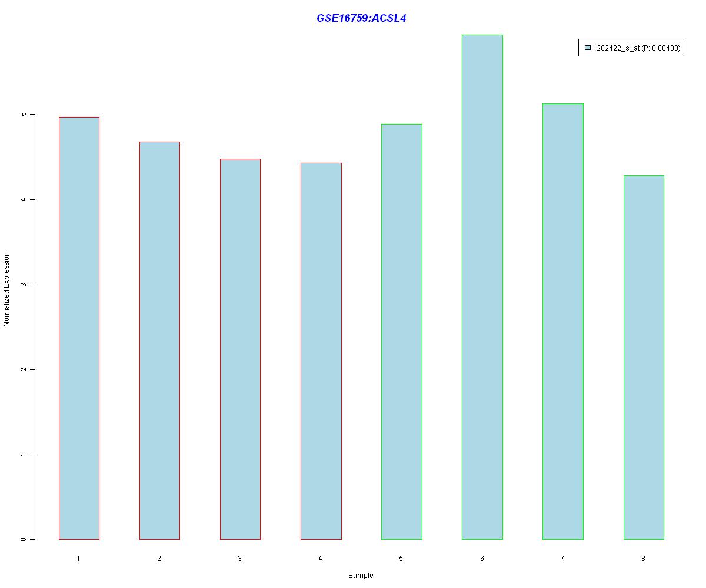Select the bar for sample 2

(x=159, y=340)
